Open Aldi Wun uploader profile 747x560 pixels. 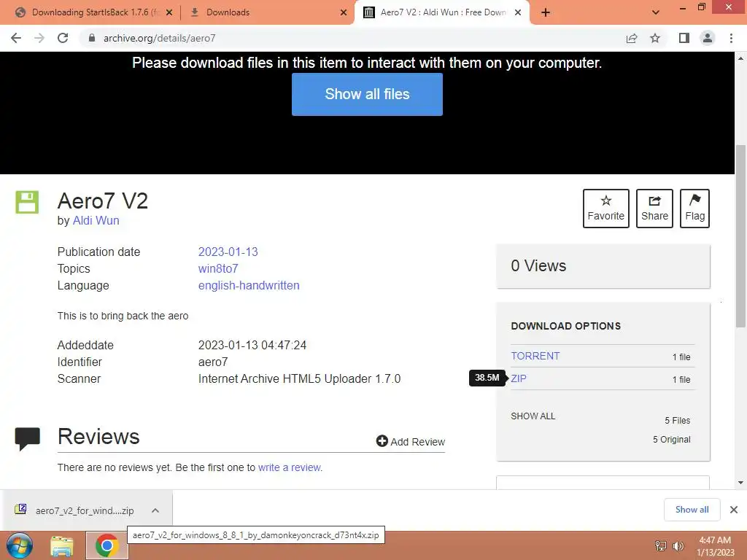click(x=96, y=220)
